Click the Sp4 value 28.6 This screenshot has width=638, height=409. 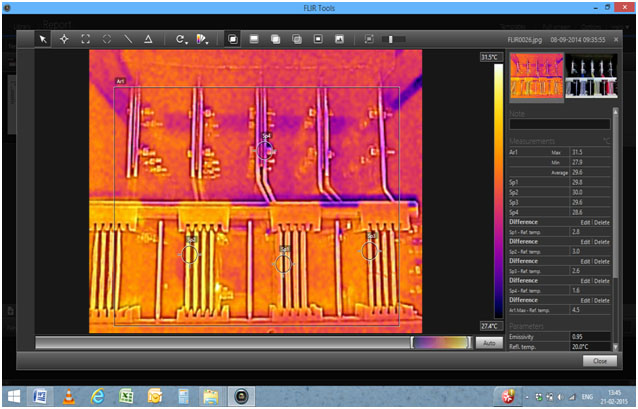coord(577,212)
